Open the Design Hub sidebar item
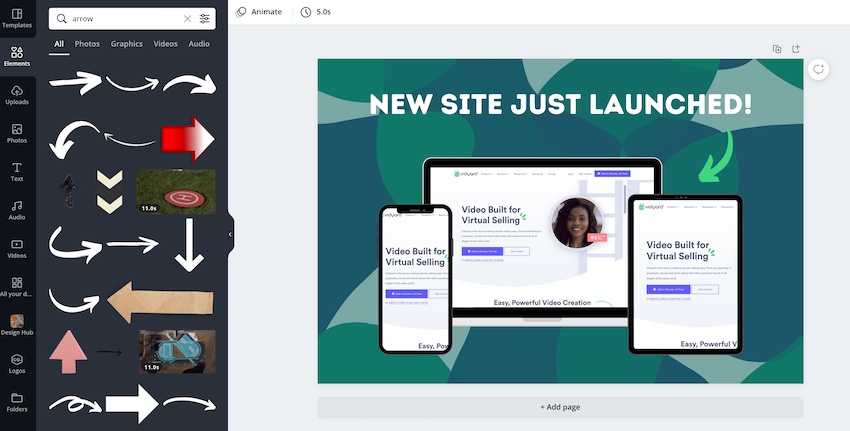850x431 pixels. pyautogui.click(x=17, y=325)
